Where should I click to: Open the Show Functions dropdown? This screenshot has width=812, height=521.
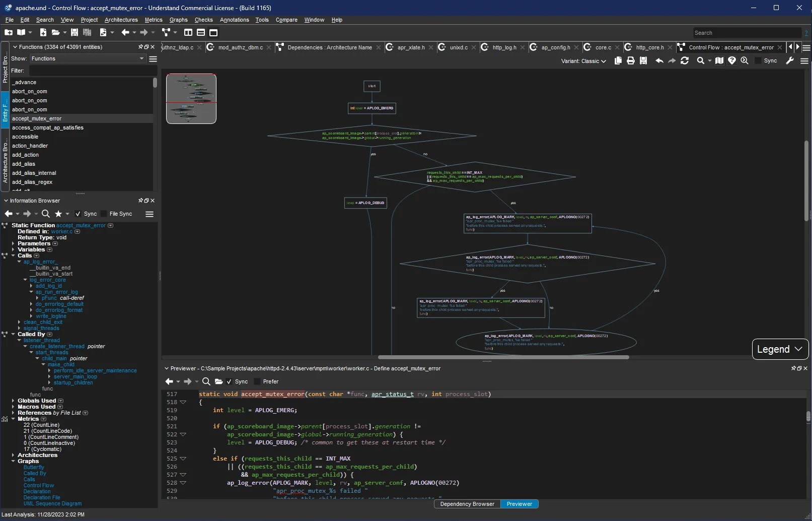[87, 58]
